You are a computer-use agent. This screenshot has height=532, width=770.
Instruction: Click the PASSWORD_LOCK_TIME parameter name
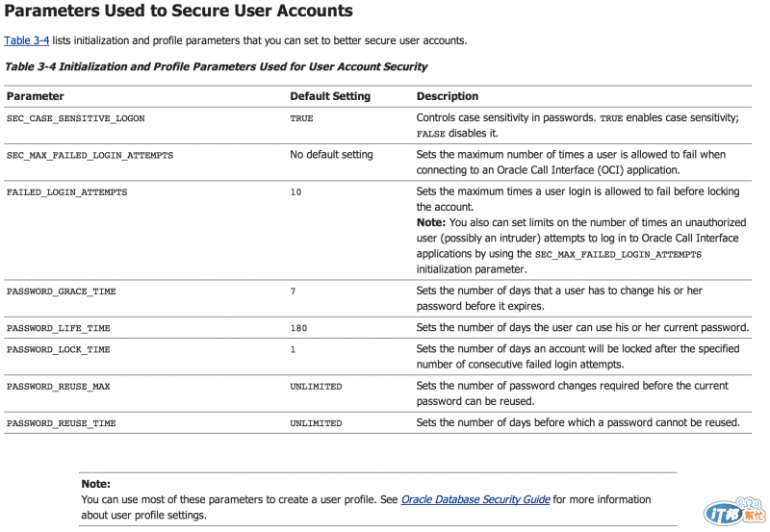[x=58, y=350]
